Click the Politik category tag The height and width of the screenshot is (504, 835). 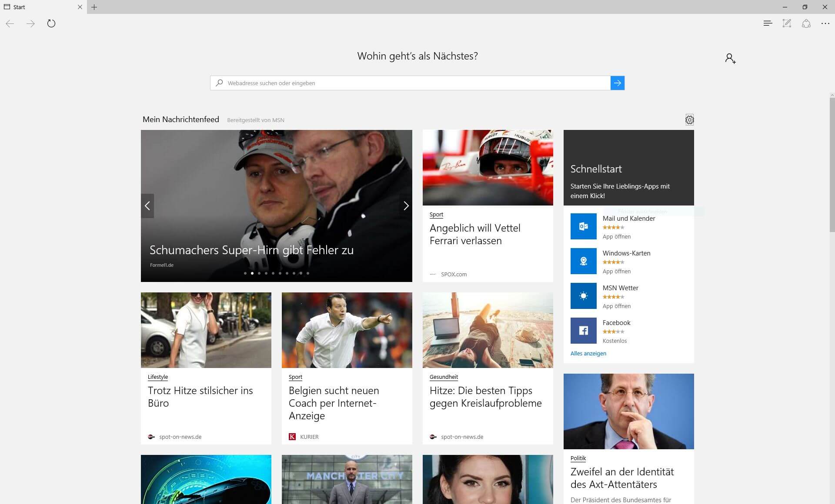[578, 458]
